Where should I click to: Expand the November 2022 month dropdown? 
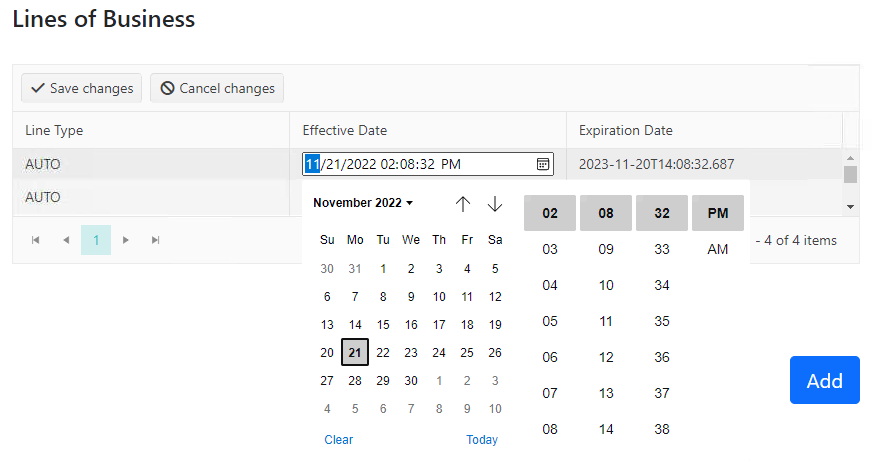click(363, 203)
